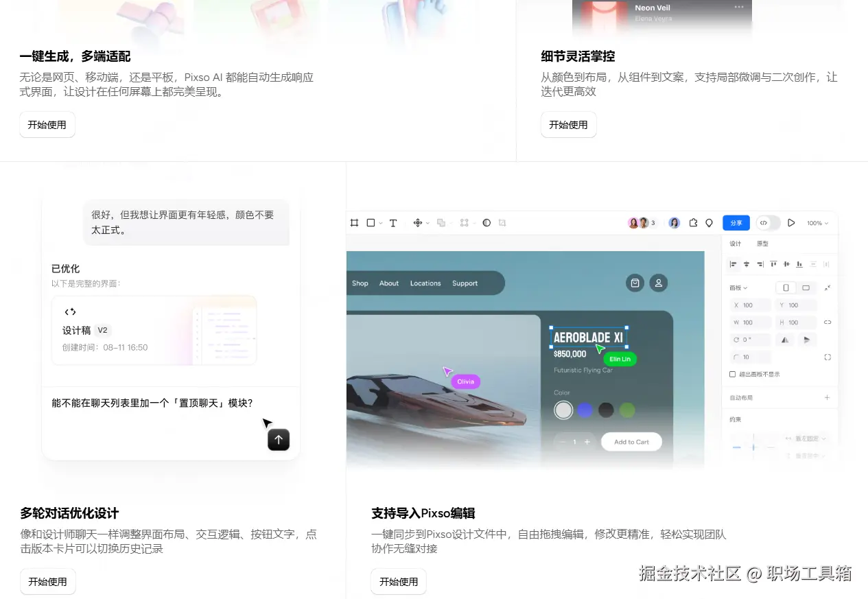Click the Add to Cart button
The height and width of the screenshot is (599, 868).
(x=631, y=442)
